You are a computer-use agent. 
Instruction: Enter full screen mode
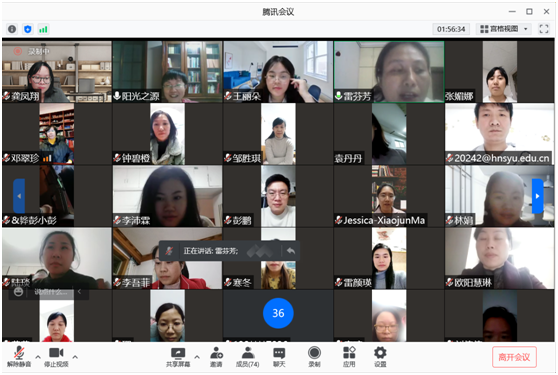544,29
